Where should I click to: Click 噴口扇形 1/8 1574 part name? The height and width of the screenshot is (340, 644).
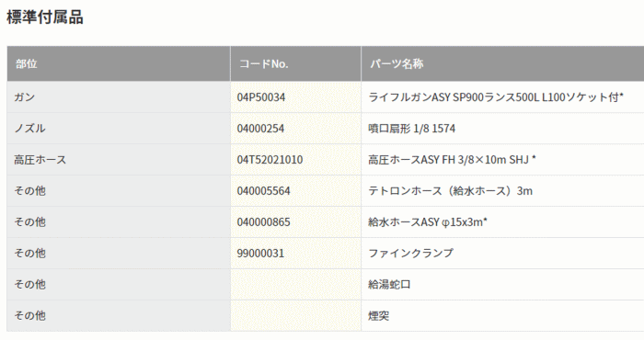pyautogui.click(x=411, y=129)
